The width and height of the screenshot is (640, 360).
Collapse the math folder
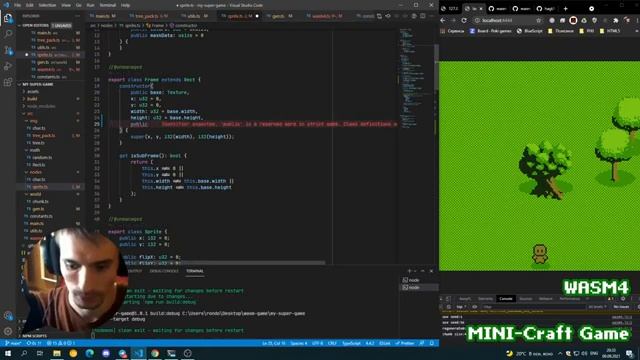tap(34, 150)
